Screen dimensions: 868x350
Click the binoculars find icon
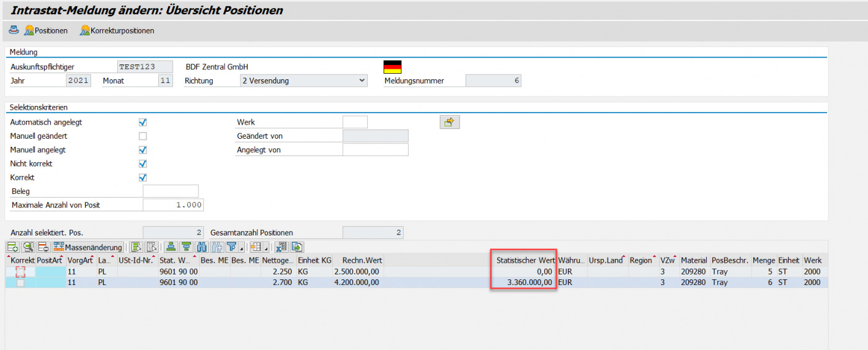pyautogui.click(x=201, y=247)
